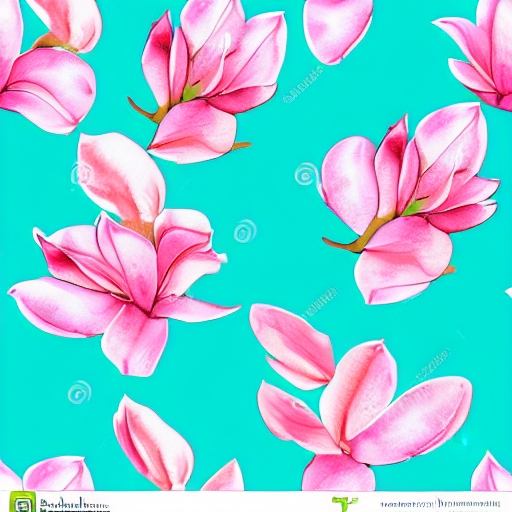The width and height of the screenshot is (512, 512).
Task: Click the top magnolia bud with green center
Action: [x=208, y=82]
